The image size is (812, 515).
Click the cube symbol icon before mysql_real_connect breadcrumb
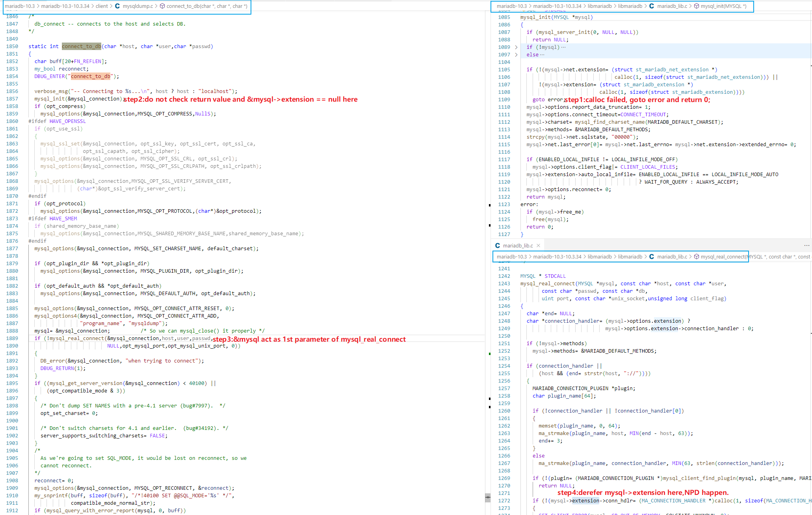click(x=697, y=257)
